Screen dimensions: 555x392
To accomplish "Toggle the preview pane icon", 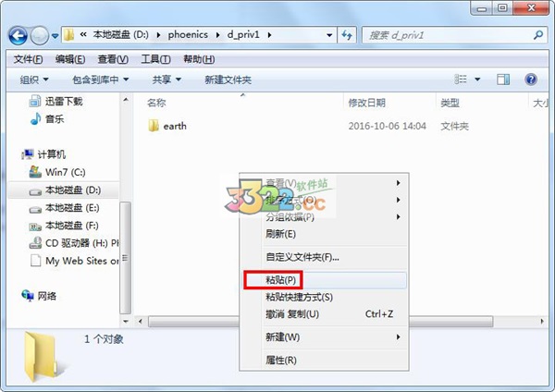I will (x=503, y=80).
